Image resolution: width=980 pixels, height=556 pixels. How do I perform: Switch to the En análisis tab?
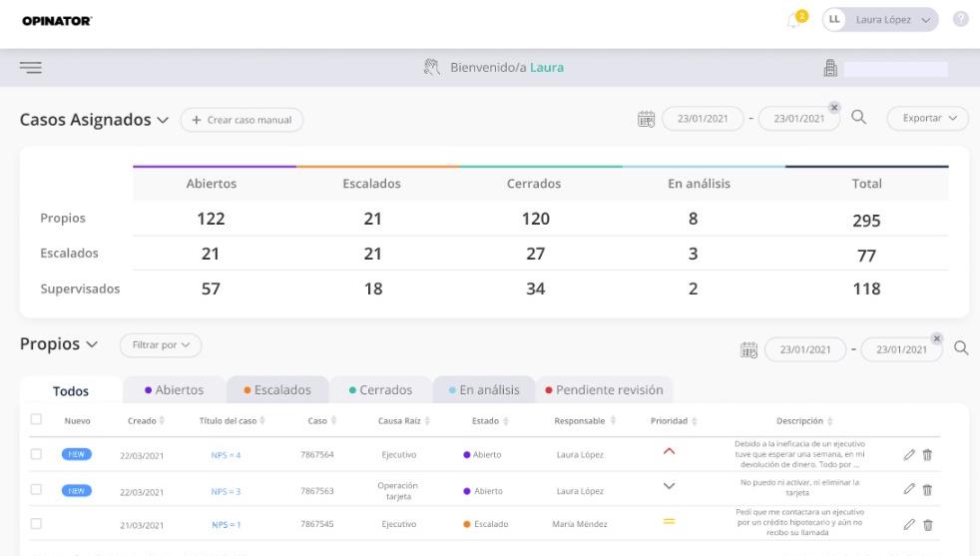(x=484, y=389)
